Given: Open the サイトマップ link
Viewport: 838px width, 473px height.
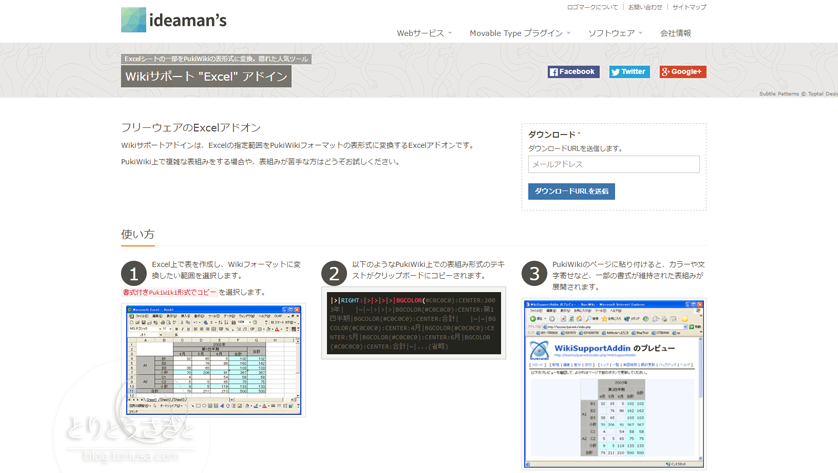Looking at the screenshot, I should pos(689,7).
